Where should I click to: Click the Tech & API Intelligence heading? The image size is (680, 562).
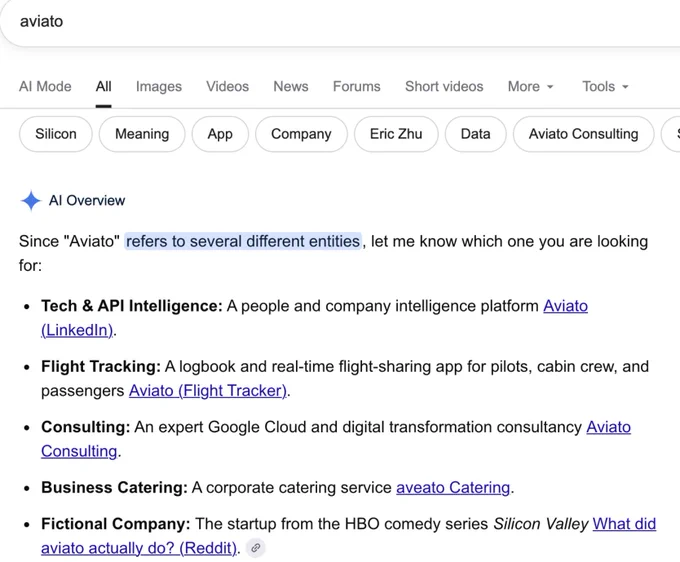click(x=132, y=306)
